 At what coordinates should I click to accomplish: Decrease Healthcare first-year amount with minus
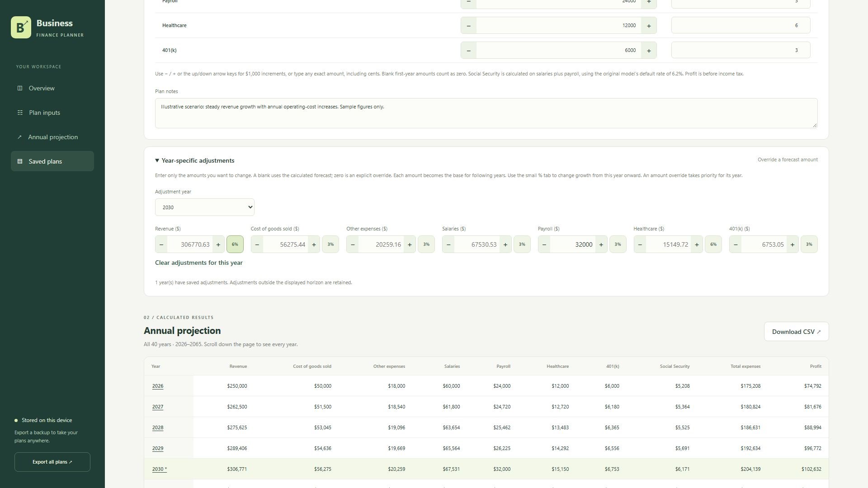[x=468, y=25]
